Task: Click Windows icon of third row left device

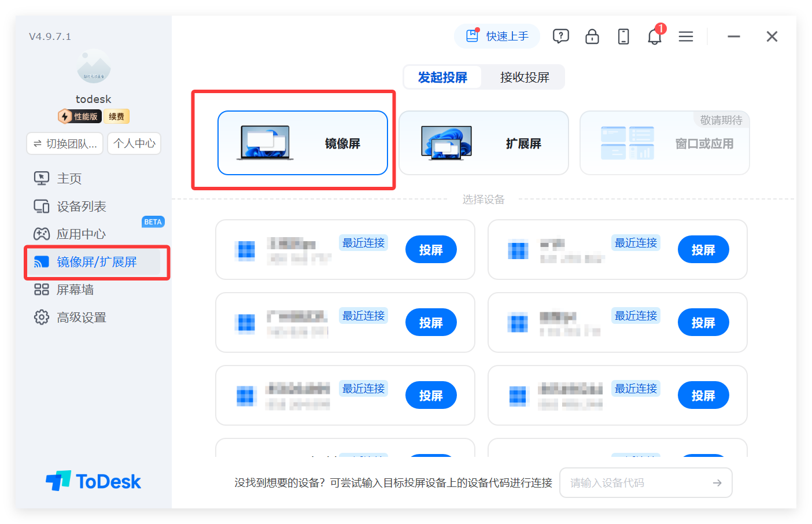Action: pos(246,396)
